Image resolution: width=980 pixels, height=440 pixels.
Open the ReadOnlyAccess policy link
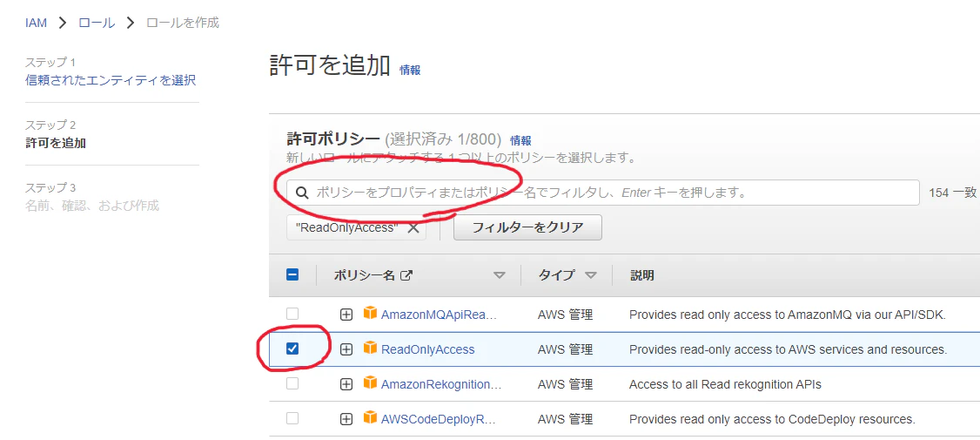click(x=427, y=349)
